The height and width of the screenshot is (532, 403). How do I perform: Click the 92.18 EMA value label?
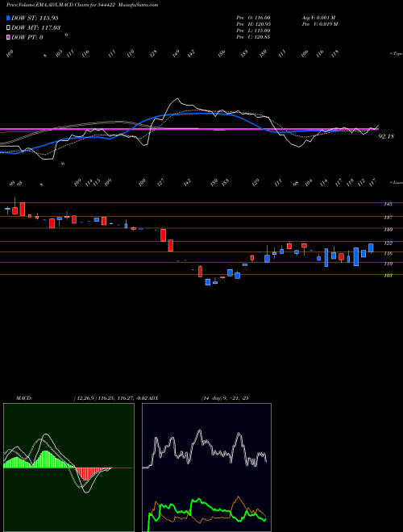[x=386, y=137]
